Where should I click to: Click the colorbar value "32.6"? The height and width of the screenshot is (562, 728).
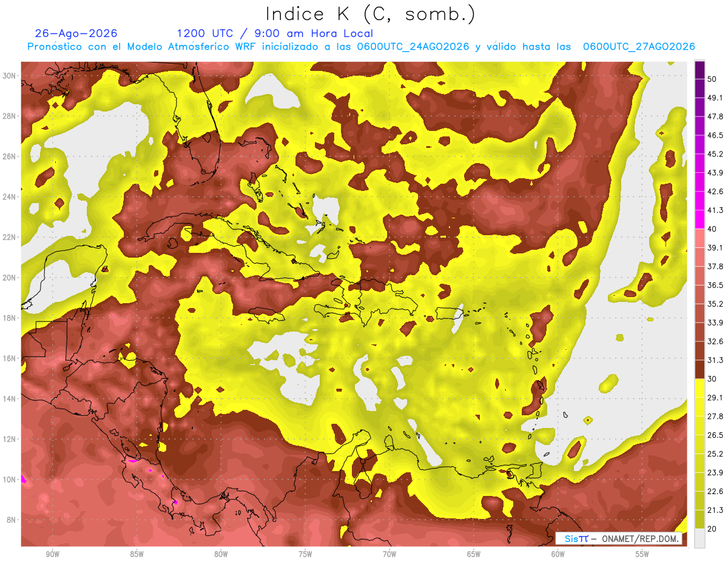[x=715, y=341]
